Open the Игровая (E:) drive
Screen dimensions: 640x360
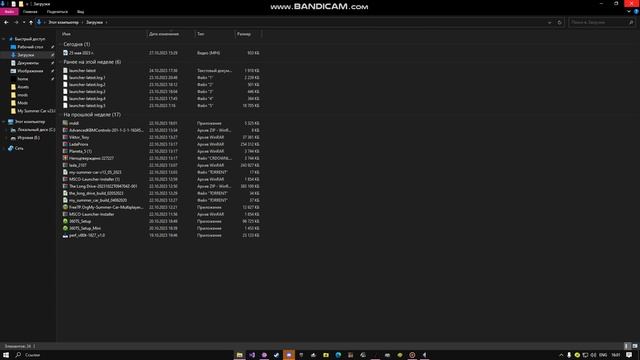click(x=28, y=138)
